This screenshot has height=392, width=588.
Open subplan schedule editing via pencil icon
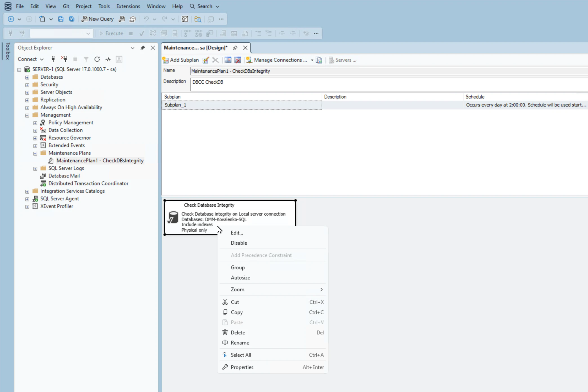206,60
